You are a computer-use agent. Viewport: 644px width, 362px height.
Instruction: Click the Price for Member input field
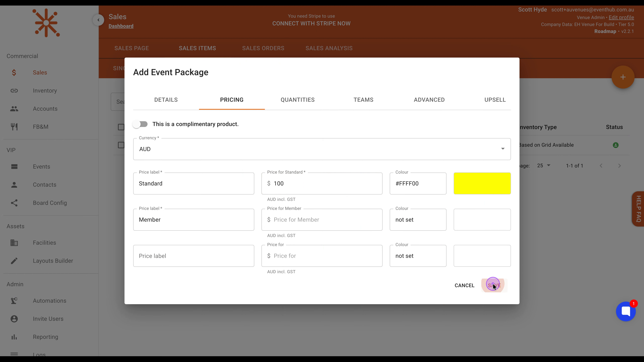click(x=322, y=220)
